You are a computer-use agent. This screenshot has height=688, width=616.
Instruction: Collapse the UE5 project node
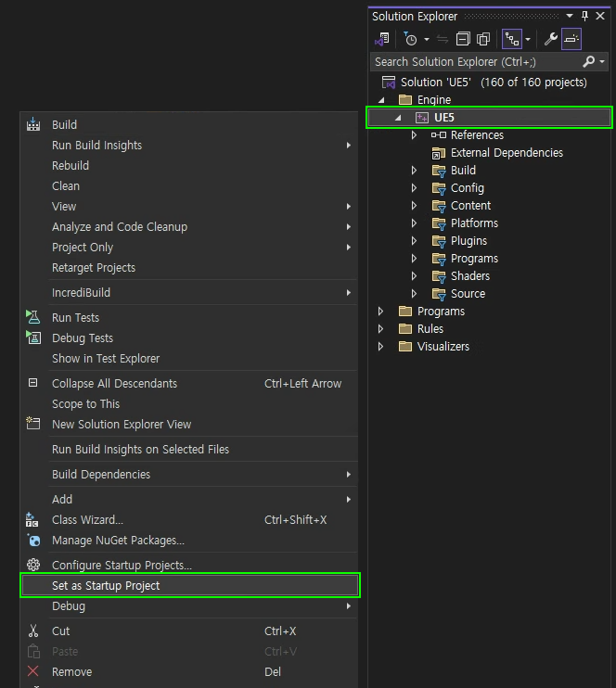click(398, 118)
